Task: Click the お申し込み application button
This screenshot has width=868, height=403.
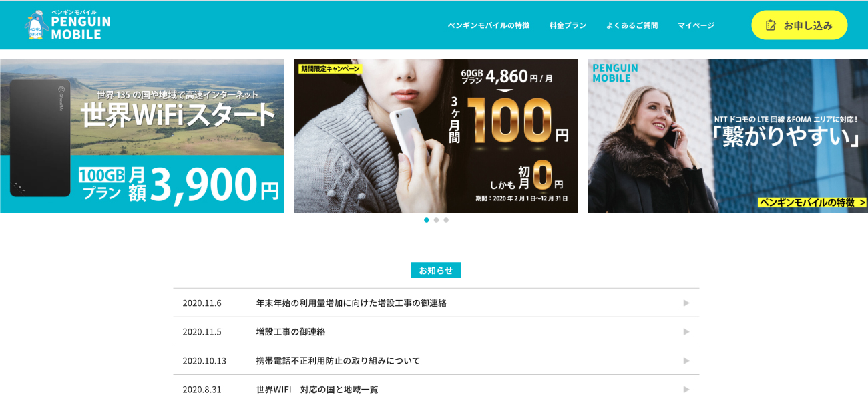Action: pyautogui.click(x=799, y=25)
